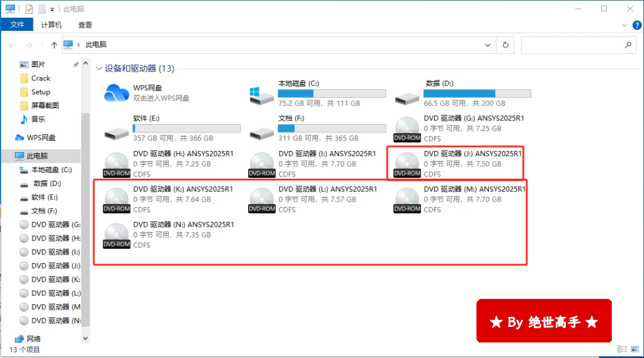Screen dimensions: 644x358
Task: Switch to details view in status bar
Action: point(621,350)
